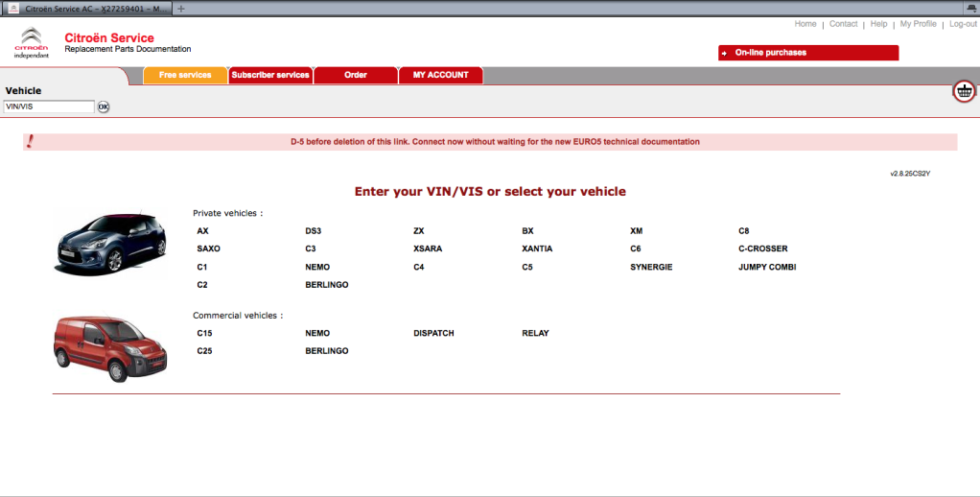Select BERLINGO under Private vehicles

327,284
